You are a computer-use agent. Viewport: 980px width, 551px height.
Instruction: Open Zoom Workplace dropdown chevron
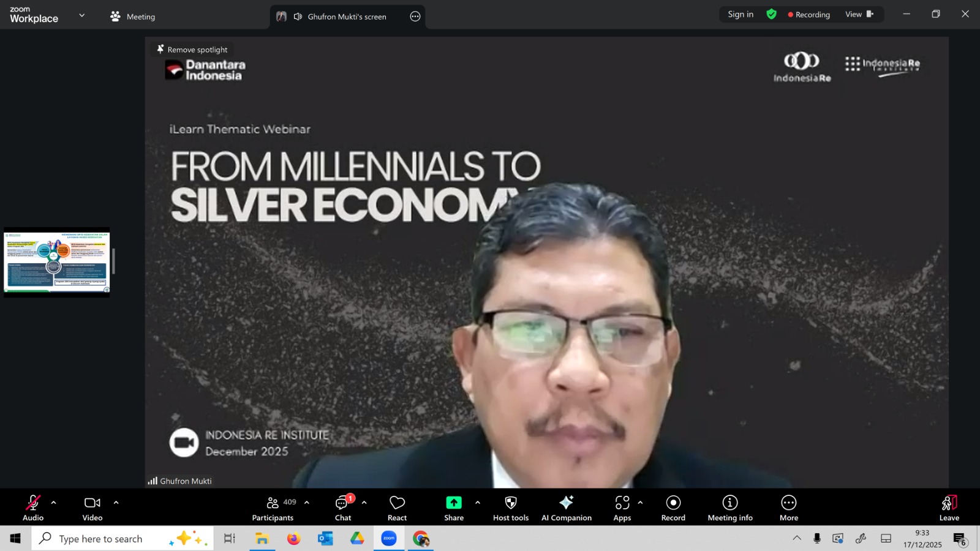pos(82,15)
